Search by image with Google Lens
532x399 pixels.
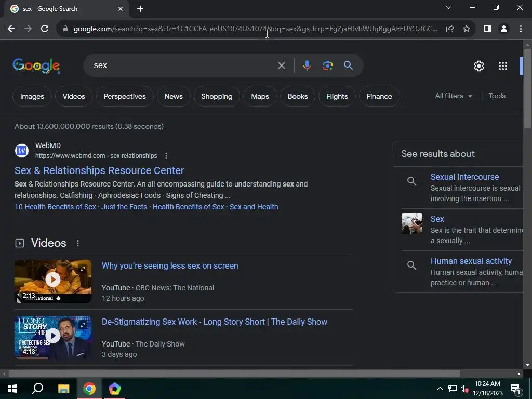[x=328, y=65]
